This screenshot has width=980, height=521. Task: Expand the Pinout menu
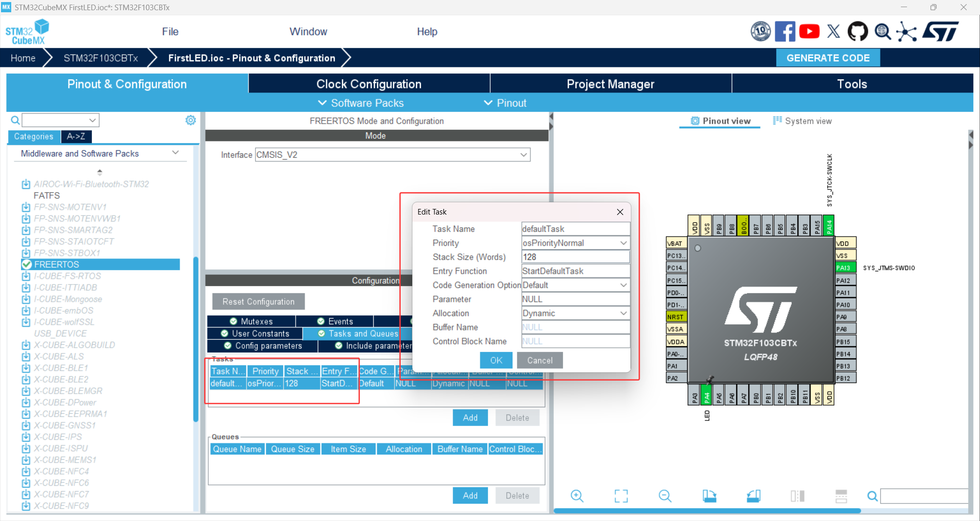[505, 103]
